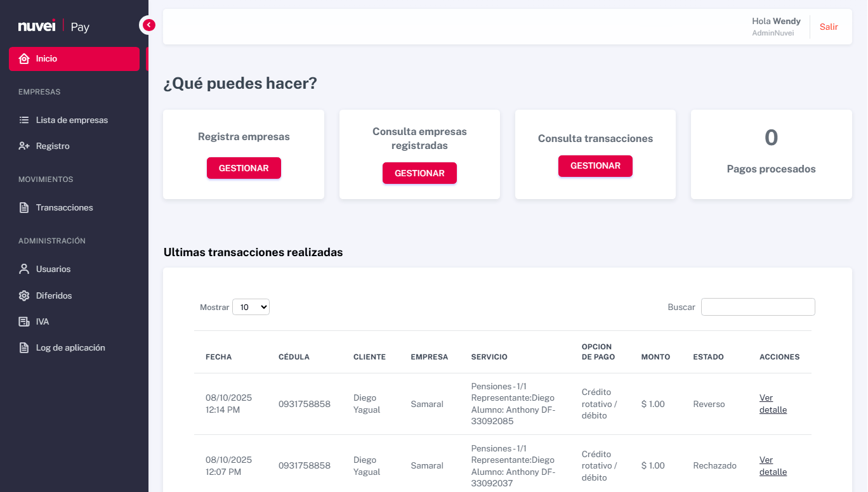Click the Pagos procesados counter card
868x492 pixels.
point(771,154)
